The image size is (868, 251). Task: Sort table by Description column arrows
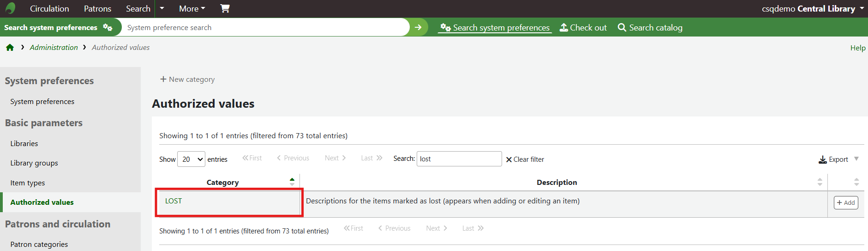[820, 182]
